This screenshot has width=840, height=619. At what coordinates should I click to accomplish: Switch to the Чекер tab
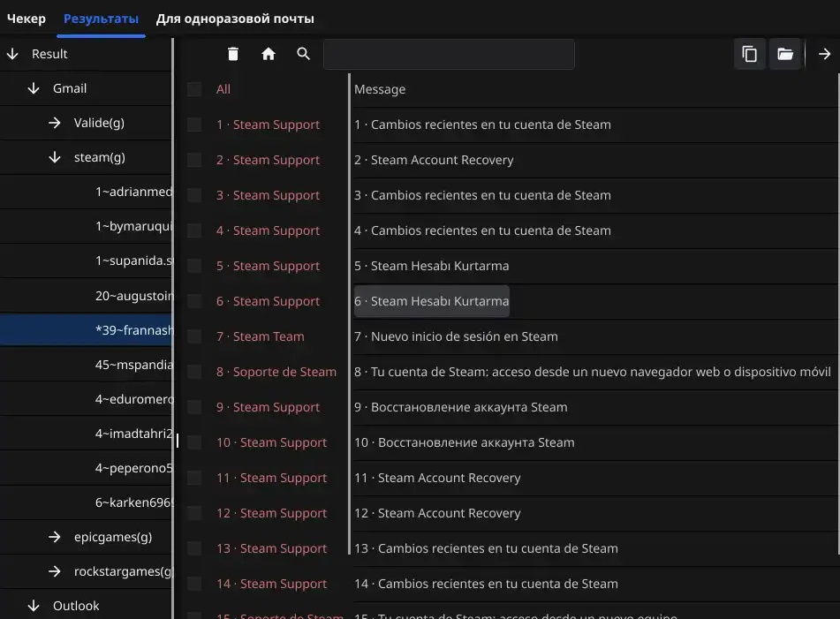(26, 19)
